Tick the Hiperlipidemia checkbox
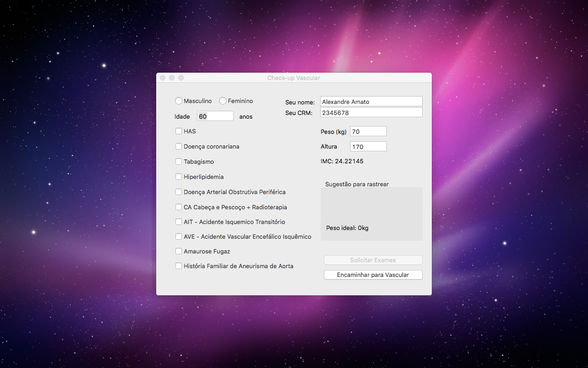This screenshot has height=368, width=588. (179, 177)
